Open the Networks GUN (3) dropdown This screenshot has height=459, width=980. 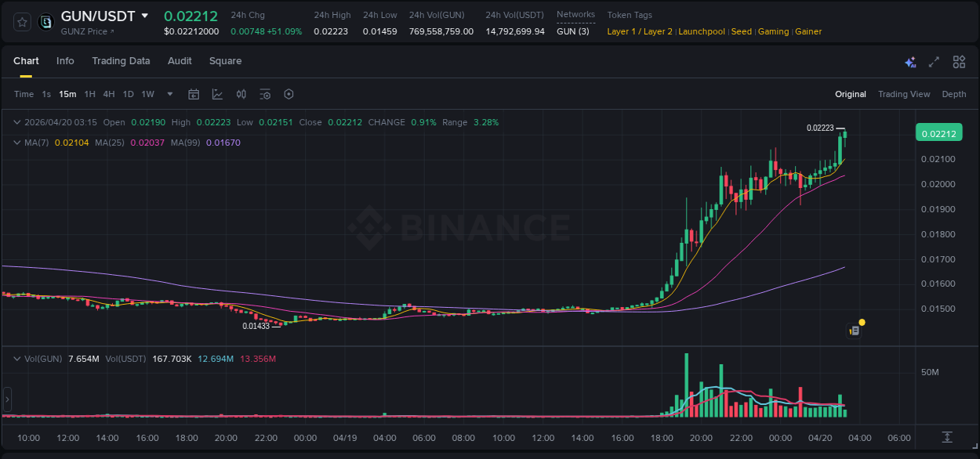(x=572, y=31)
